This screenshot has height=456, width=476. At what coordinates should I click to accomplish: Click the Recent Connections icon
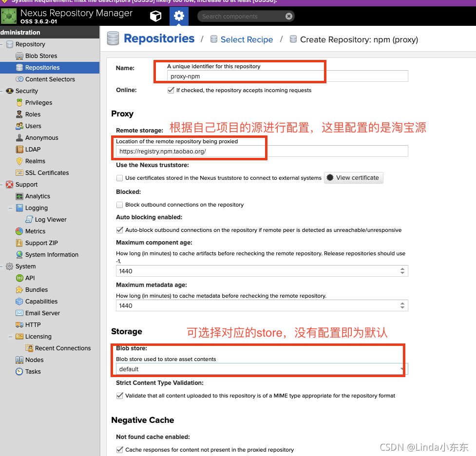click(x=29, y=348)
